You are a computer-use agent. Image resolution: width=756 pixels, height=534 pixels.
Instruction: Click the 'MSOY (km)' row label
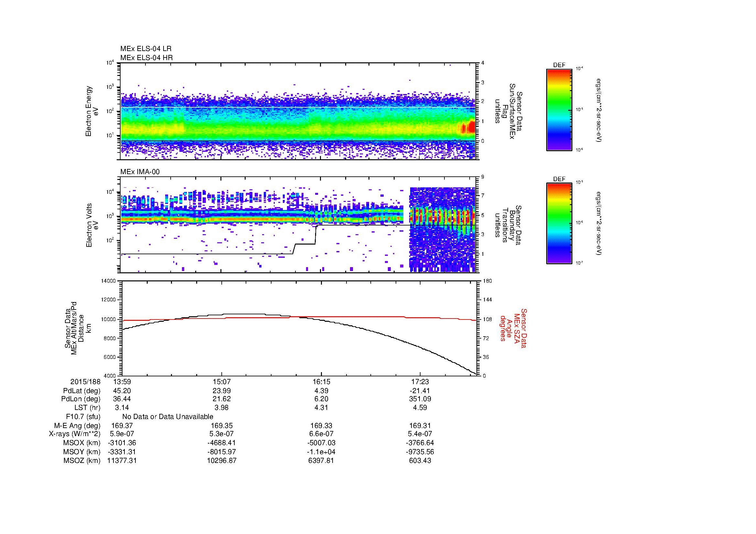pos(82,452)
